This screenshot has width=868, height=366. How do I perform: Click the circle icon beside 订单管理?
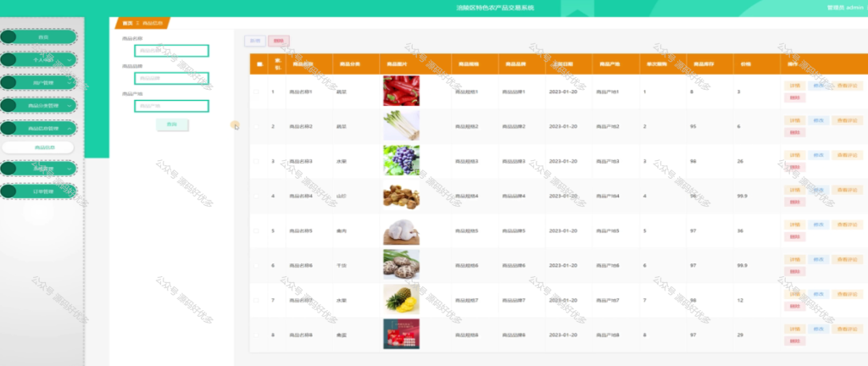pos(8,191)
